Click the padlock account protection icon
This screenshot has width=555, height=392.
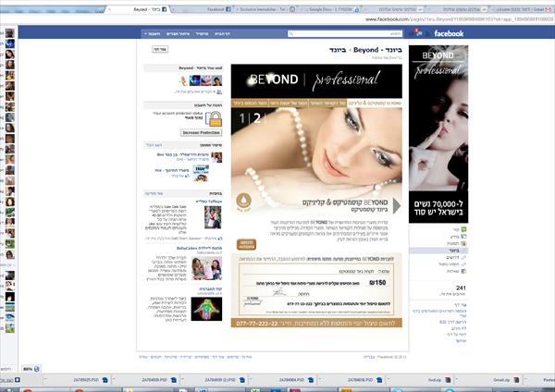tap(214, 119)
